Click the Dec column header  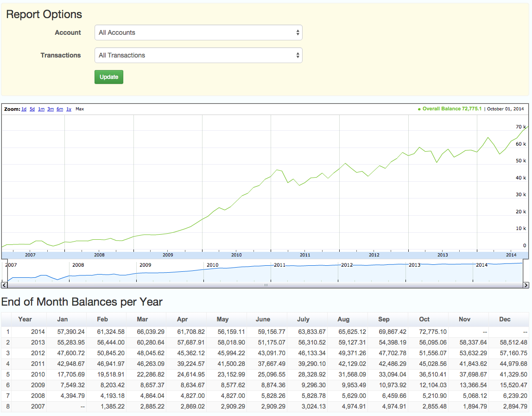[505, 319]
